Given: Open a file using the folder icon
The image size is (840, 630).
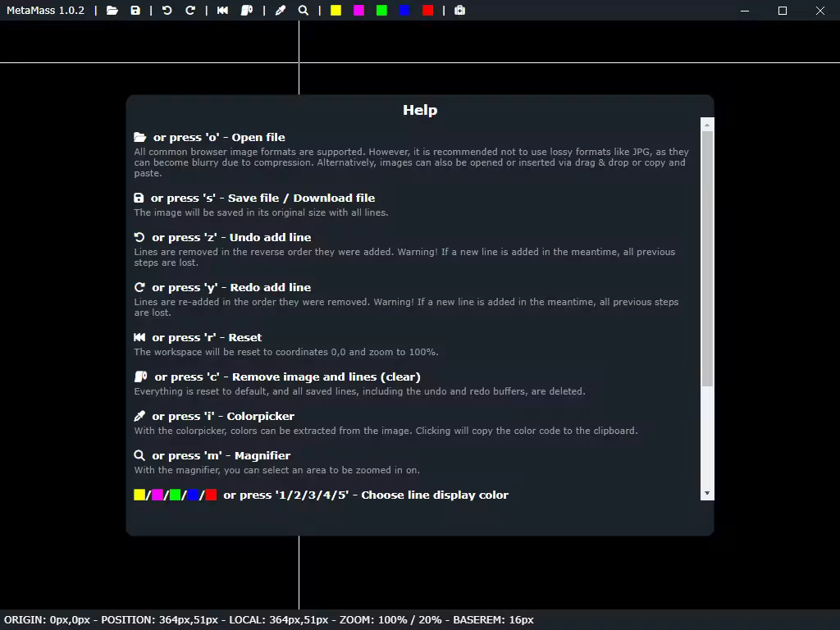Looking at the screenshot, I should (x=113, y=11).
